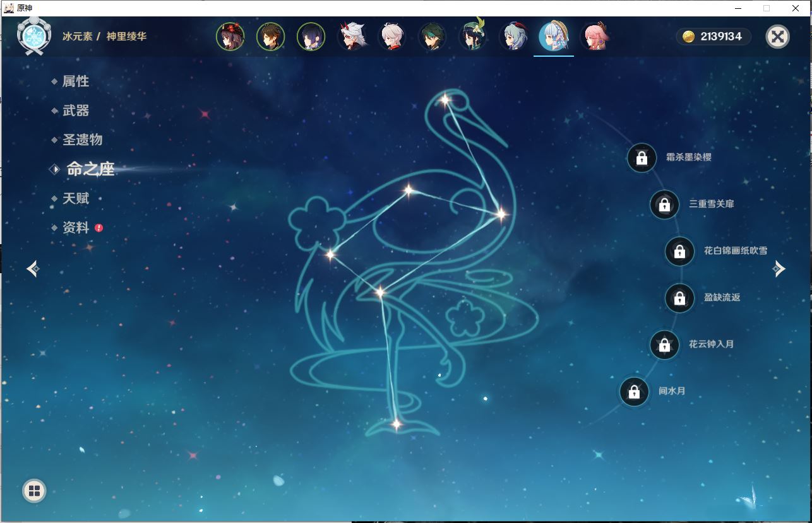
Task: Select Kaedehara Kazuha's portrait
Action: tap(392, 37)
